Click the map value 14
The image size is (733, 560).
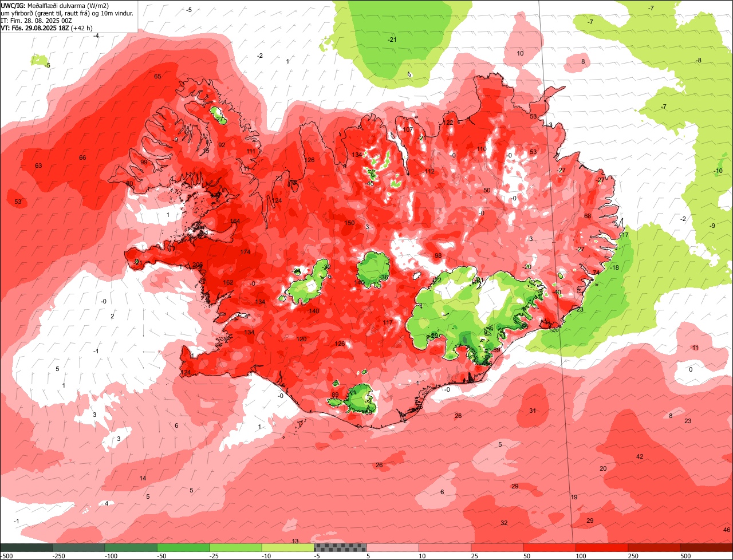point(143,478)
